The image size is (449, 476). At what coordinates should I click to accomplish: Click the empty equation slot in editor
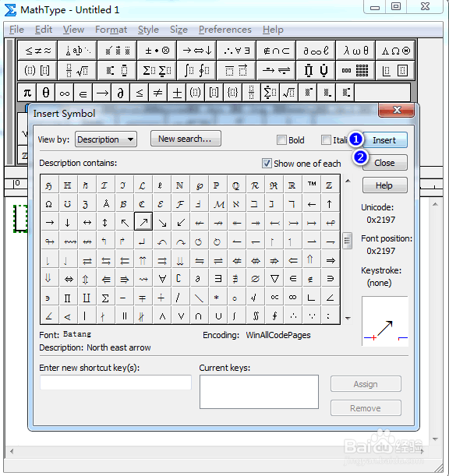pyautogui.click(x=20, y=219)
